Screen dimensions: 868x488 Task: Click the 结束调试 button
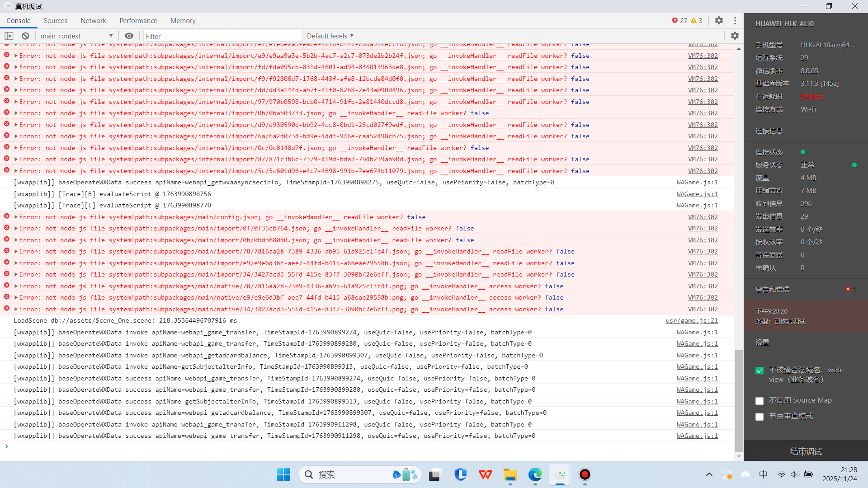coord(806,451)
